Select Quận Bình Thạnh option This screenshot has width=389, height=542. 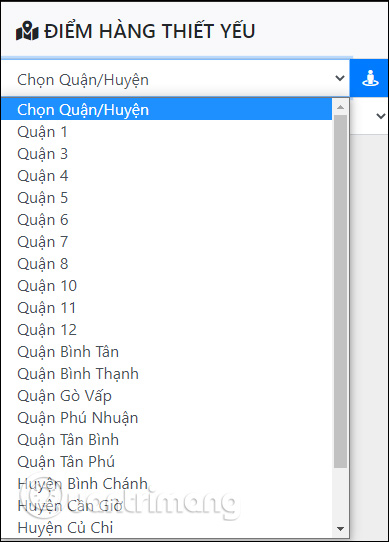pyautogui.click(x=167, y=374)
